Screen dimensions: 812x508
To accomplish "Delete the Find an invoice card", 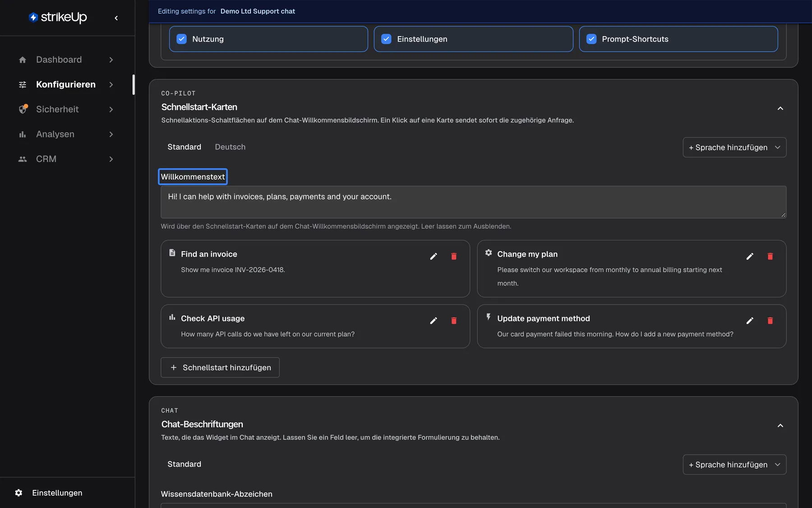I will click(454, 256).
